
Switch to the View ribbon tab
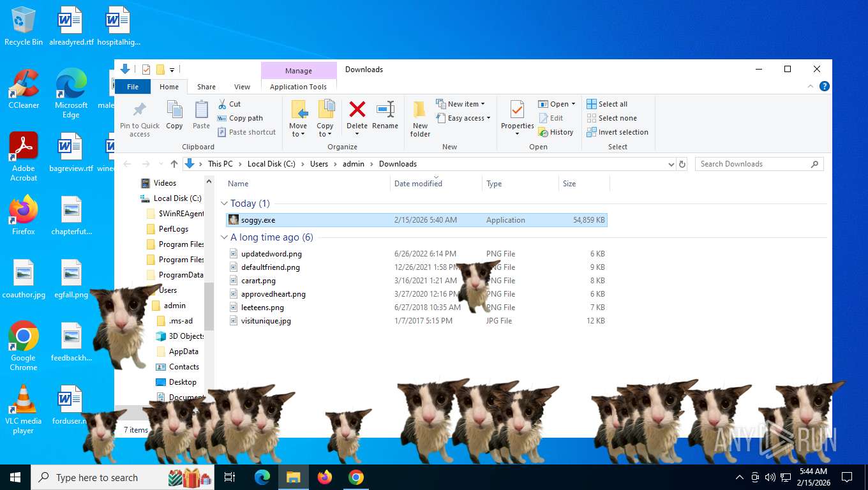(x=243, y=87)
